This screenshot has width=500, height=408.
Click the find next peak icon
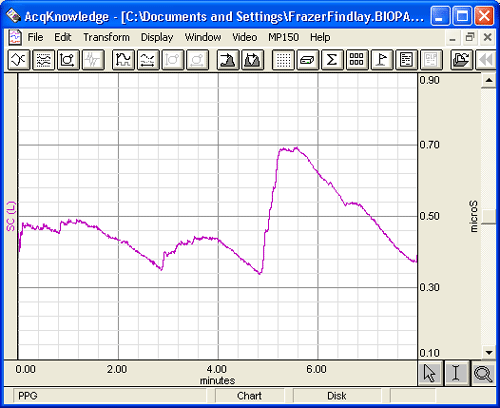(x=253, y=60)
